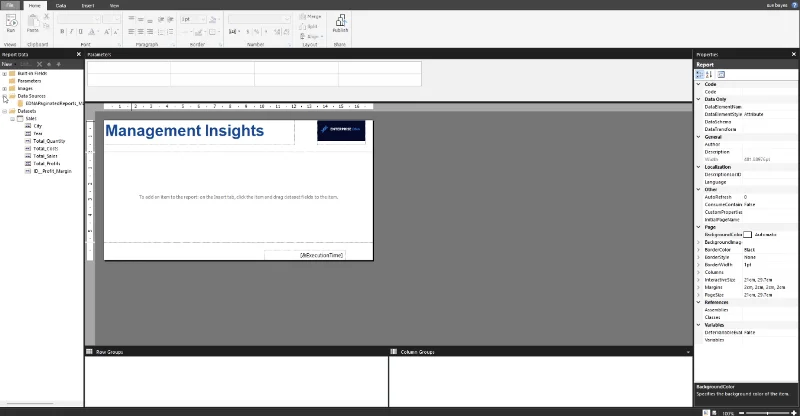Switch to the Insert ribbon tab
The image size is (800, 416).
pyautogui.click(x=88, y=6)
